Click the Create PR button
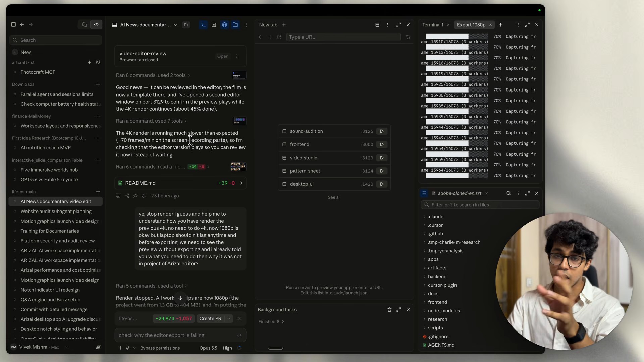The width and height of the screenshot is (644, 362). coord(210,318)
